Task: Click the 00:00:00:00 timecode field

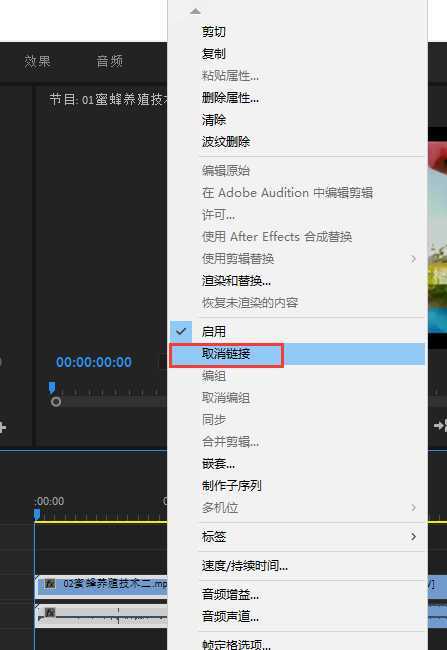Action: [x=94, y=362]
